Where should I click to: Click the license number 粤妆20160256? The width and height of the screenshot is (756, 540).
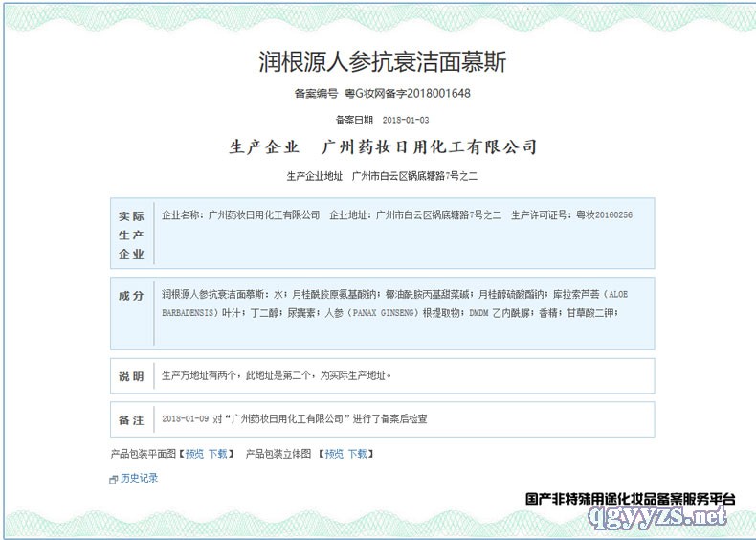(x=604, y=215)
